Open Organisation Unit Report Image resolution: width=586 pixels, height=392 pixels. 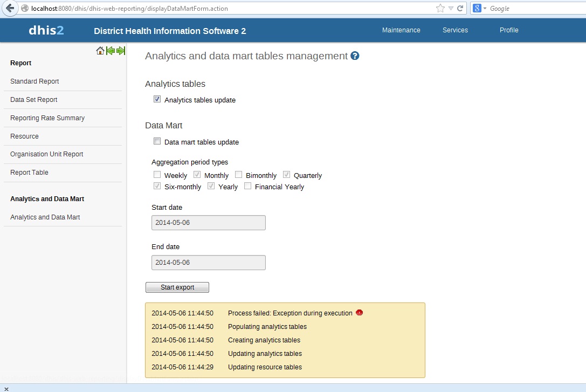click(47, 154)
